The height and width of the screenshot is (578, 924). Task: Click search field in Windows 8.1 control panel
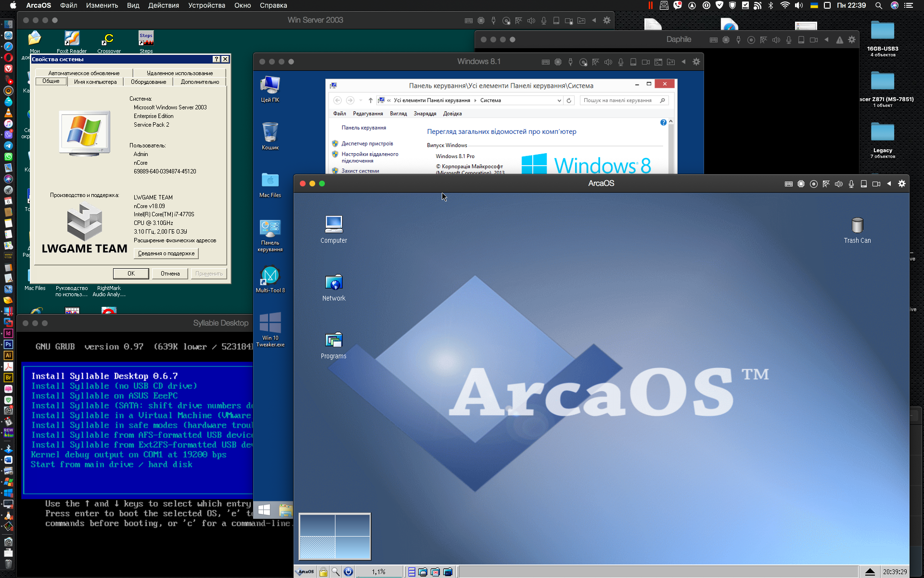624,101
